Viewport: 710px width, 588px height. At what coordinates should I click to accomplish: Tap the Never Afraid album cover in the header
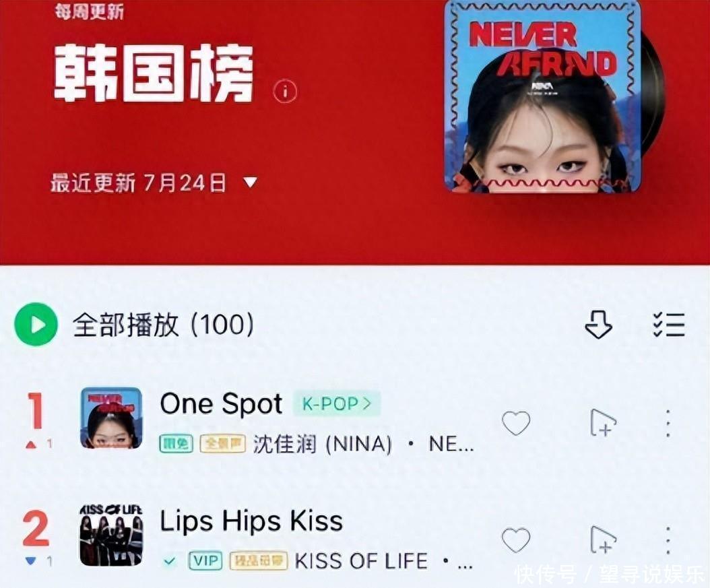click(543, 96)
